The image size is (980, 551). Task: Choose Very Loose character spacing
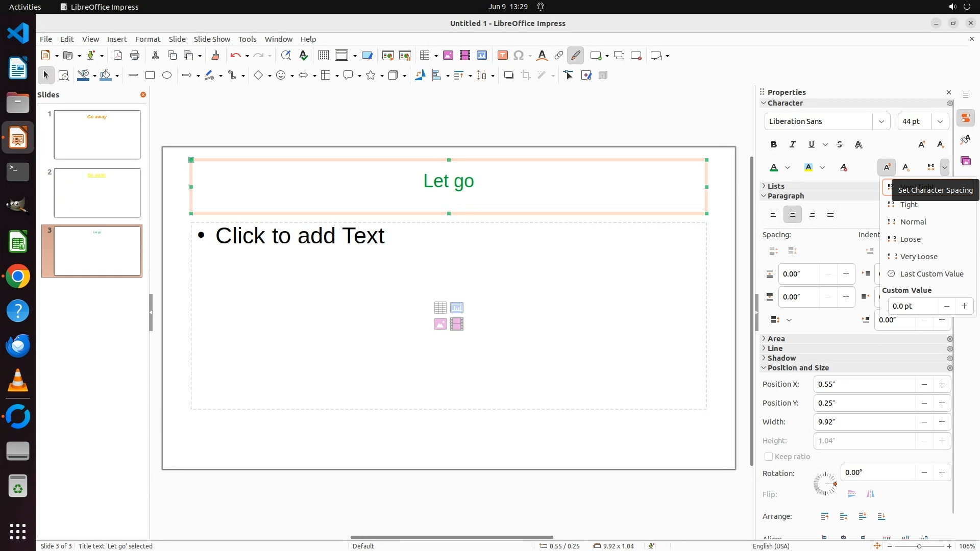[x=918, y=257]
